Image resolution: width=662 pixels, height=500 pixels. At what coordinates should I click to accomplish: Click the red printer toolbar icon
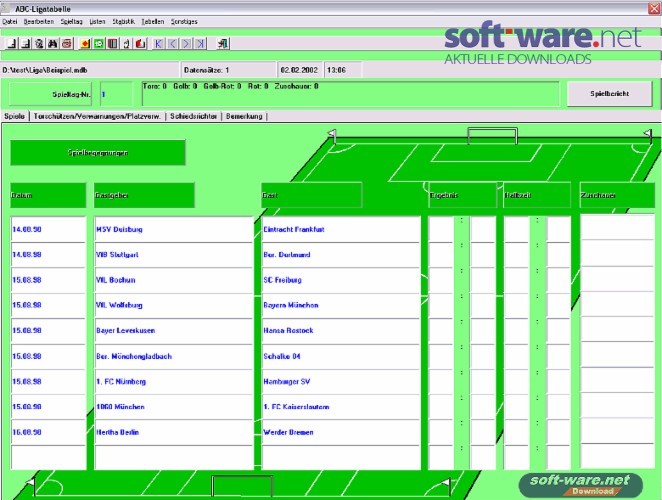point(66,43)
